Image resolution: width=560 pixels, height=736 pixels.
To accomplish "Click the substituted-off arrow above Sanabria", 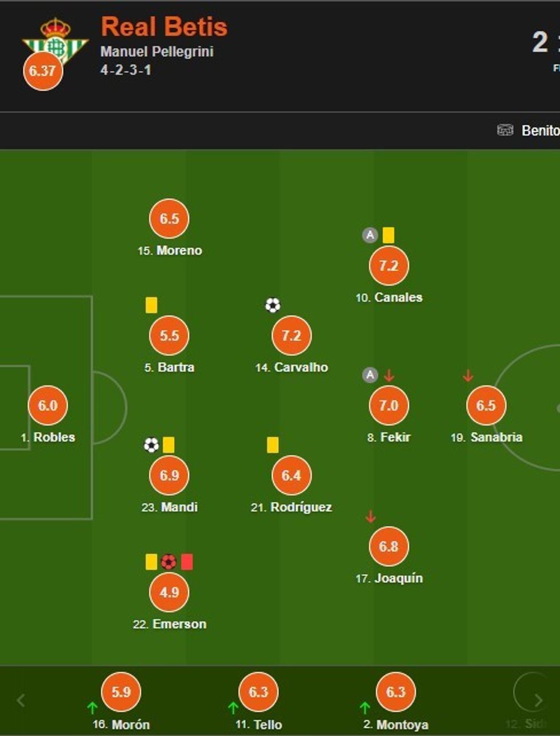I will tap(468, 376).
